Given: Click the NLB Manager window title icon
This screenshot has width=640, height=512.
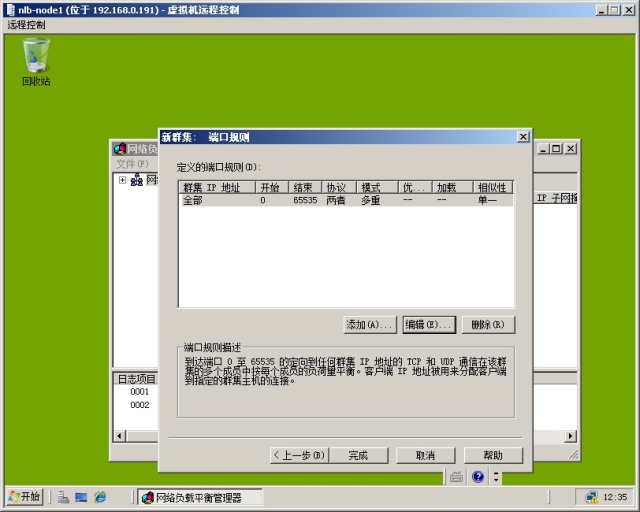Looking at the screenshot, I should (x=120, y=148).
